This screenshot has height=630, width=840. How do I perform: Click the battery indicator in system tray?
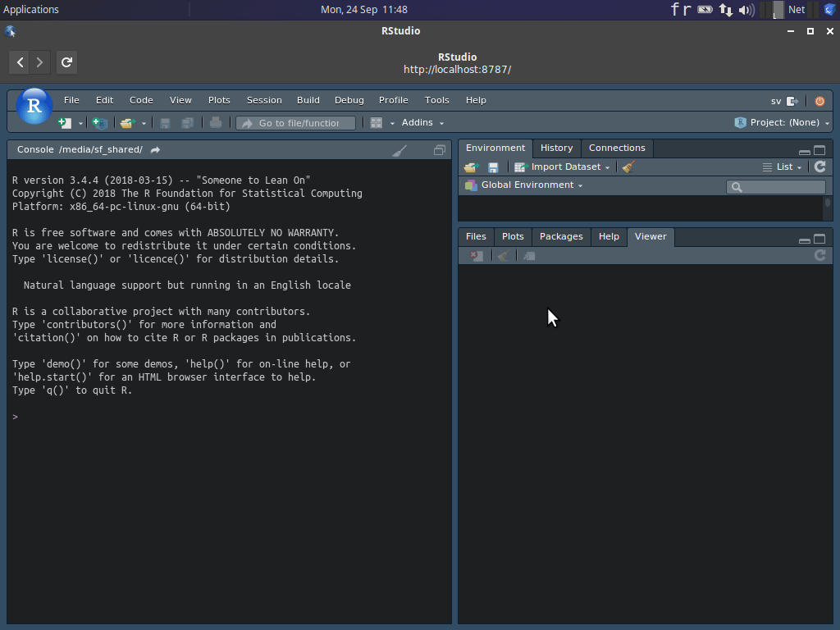705,10
